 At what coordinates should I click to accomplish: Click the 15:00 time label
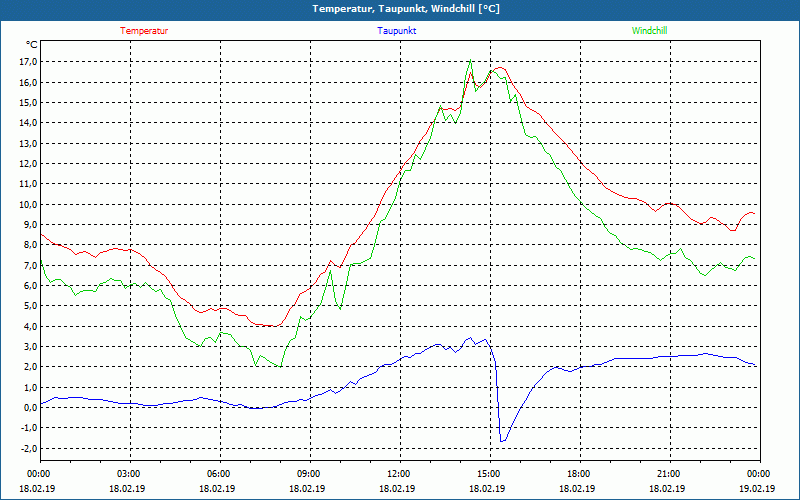pos(488,474)
